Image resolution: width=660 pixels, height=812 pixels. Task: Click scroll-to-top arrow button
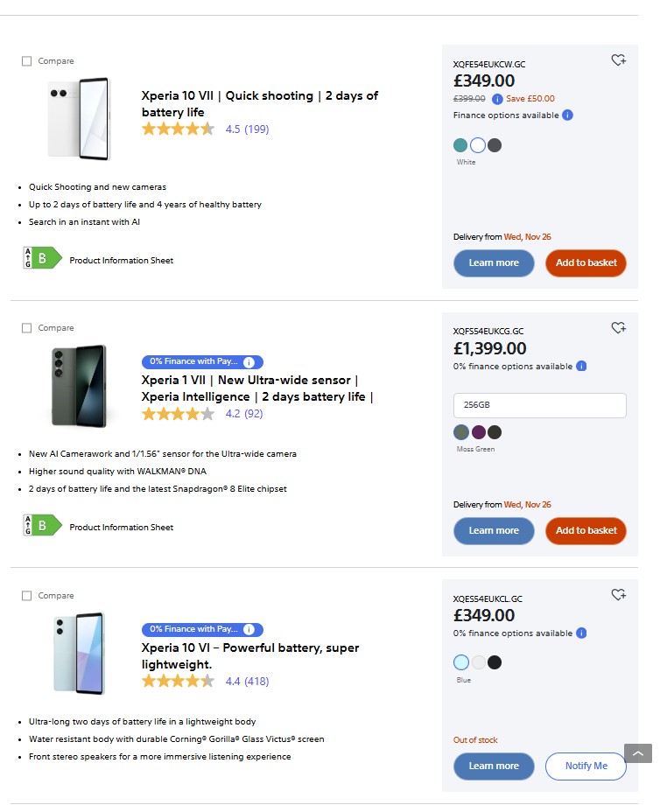pyautogui.click(x=638, y=753)
